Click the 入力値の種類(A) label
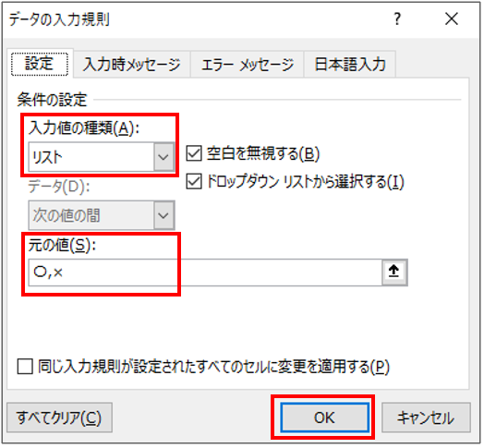Screen dimensions: 484x448 [84, 127]
